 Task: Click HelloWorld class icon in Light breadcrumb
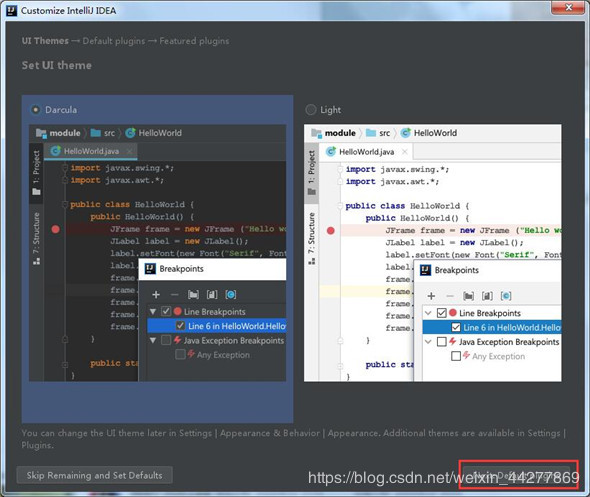pyautogui.click(x=406, y=133)
